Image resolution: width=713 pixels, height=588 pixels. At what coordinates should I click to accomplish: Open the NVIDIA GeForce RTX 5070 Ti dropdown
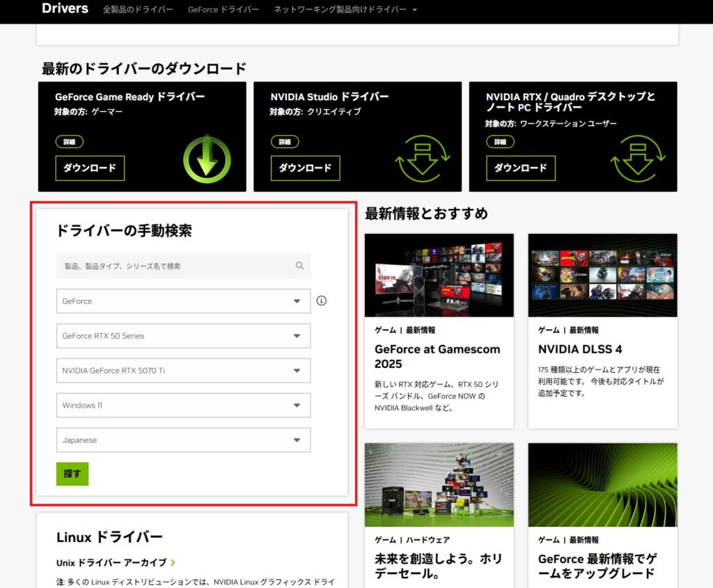tap(183, 371)
